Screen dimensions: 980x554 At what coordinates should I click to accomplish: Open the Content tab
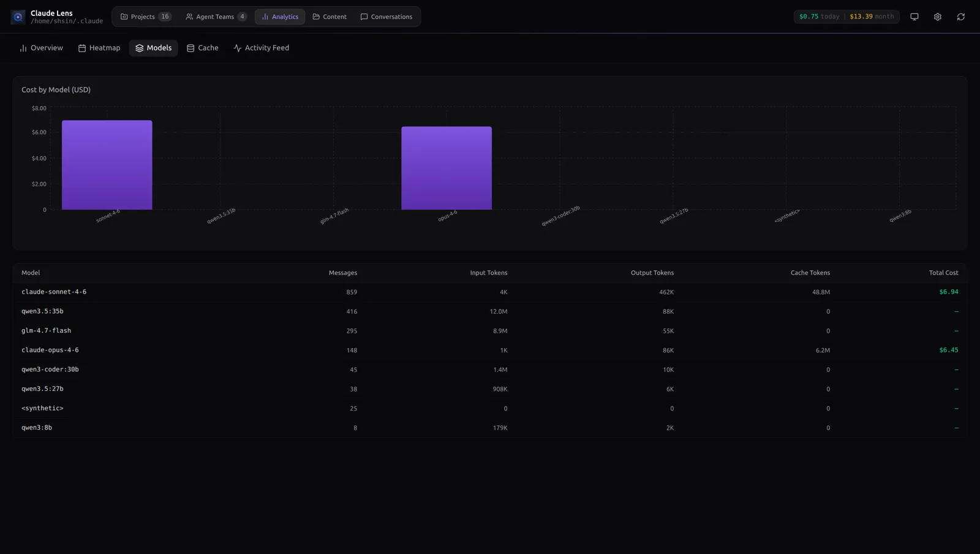330,17
